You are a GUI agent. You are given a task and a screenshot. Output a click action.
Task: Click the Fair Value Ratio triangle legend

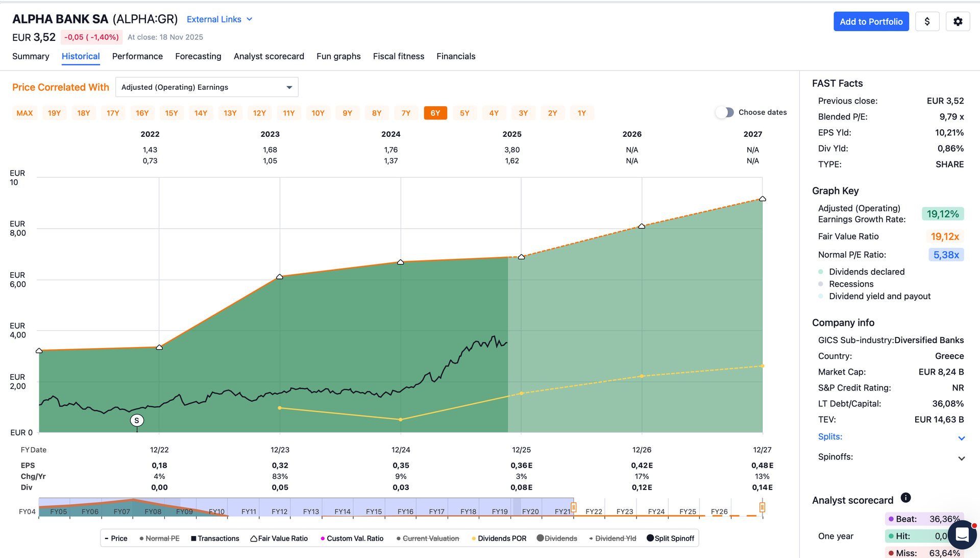(x=254, y=539)
